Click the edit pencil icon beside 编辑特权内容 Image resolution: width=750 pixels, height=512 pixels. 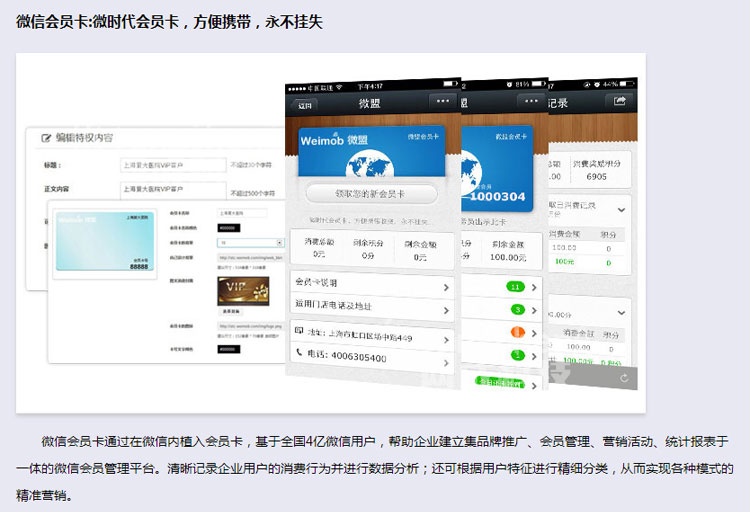coord(45,137)
